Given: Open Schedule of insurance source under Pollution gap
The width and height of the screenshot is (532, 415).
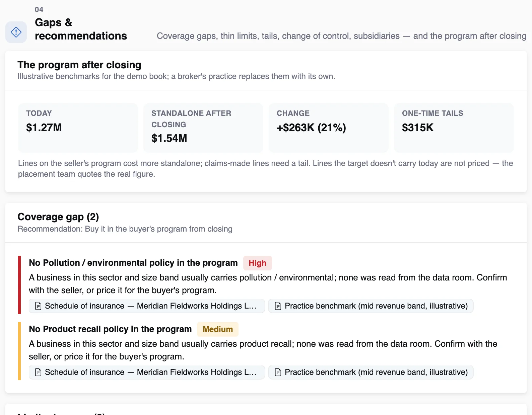Looking at the screenshot, I should click(147, 306).
